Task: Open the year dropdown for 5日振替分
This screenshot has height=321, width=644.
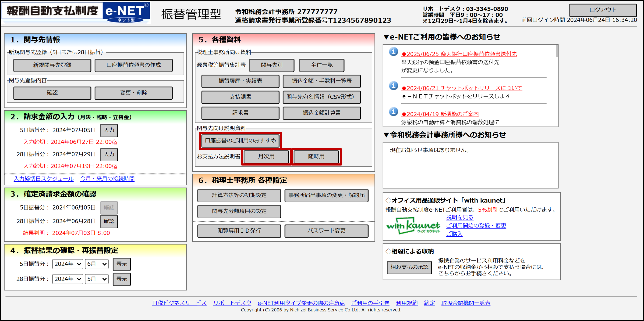Action: [x=67, y=264]
